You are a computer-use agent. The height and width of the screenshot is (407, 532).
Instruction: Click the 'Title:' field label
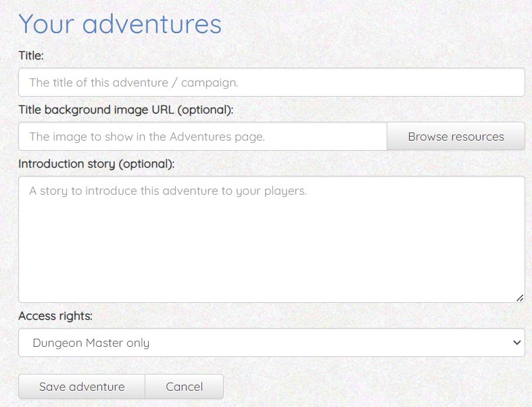click(31, 55)
